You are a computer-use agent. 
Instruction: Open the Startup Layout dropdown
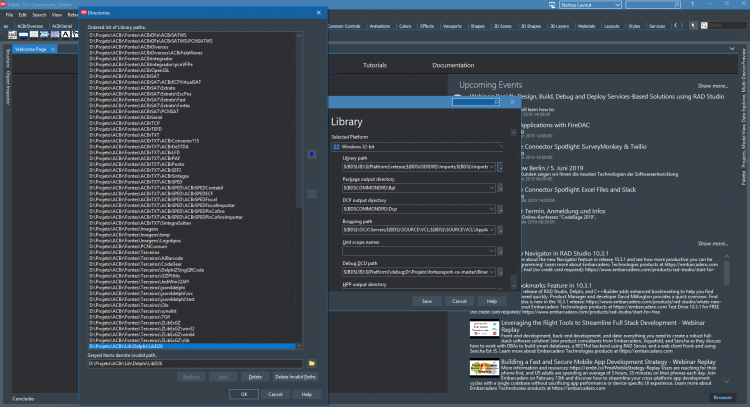click(590, 5)
